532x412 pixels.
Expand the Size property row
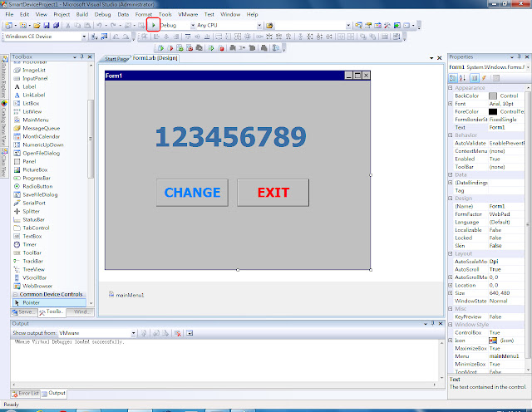451,293
